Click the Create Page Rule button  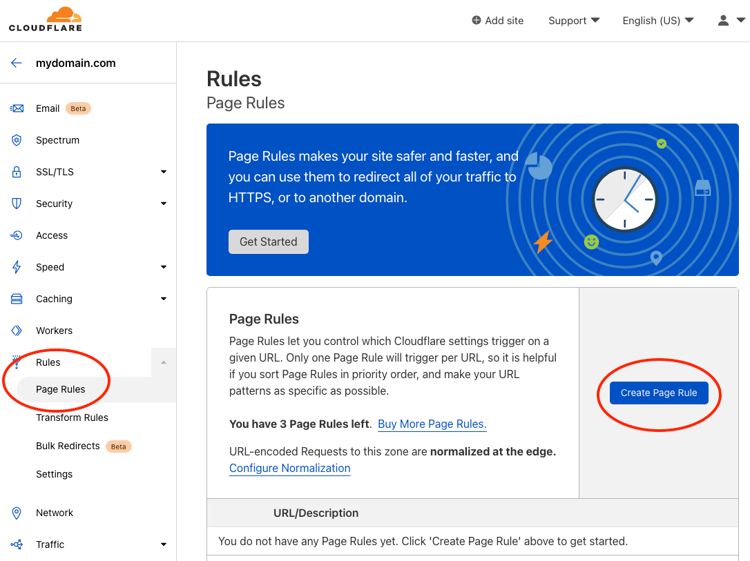tap(659, 393)
